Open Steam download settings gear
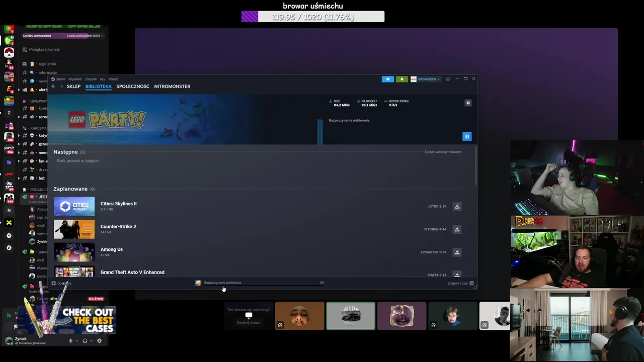 pyautogui.click(x=468, y=103)
